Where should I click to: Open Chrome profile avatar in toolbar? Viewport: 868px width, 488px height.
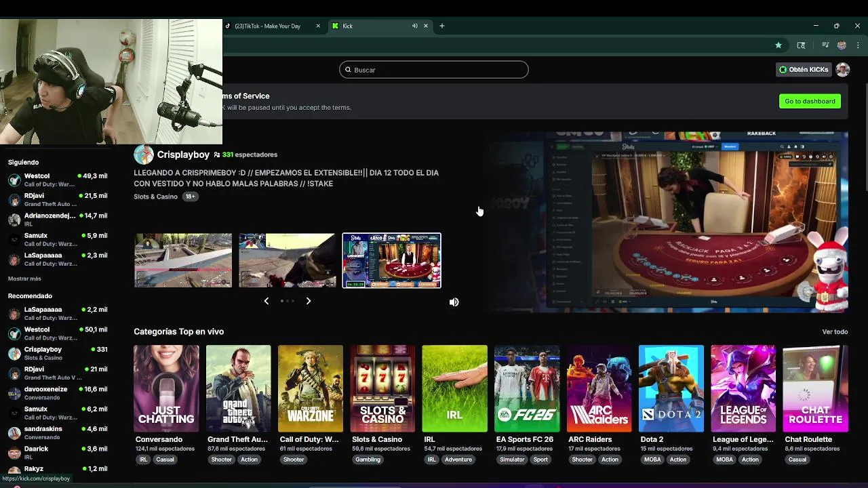point(842,45)
